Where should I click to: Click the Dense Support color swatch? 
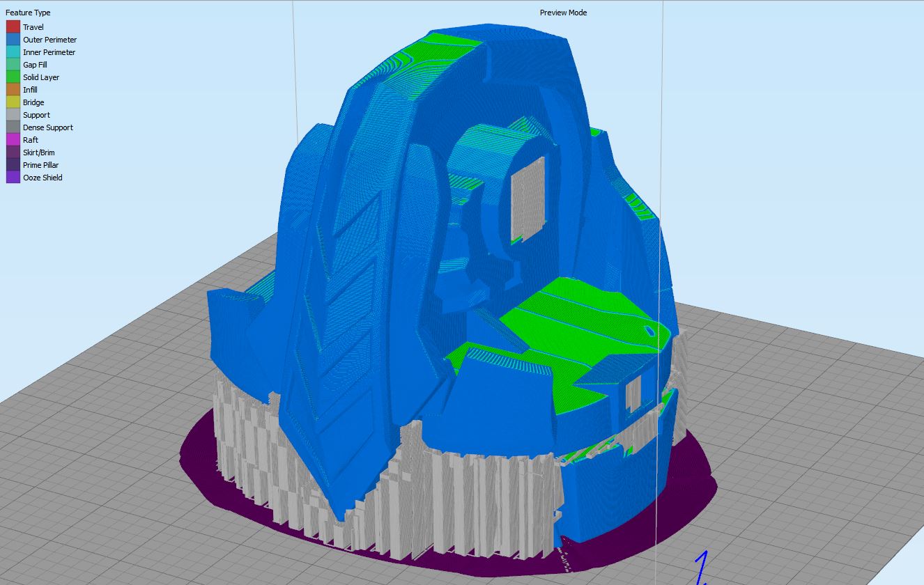[x=13, y=127]
